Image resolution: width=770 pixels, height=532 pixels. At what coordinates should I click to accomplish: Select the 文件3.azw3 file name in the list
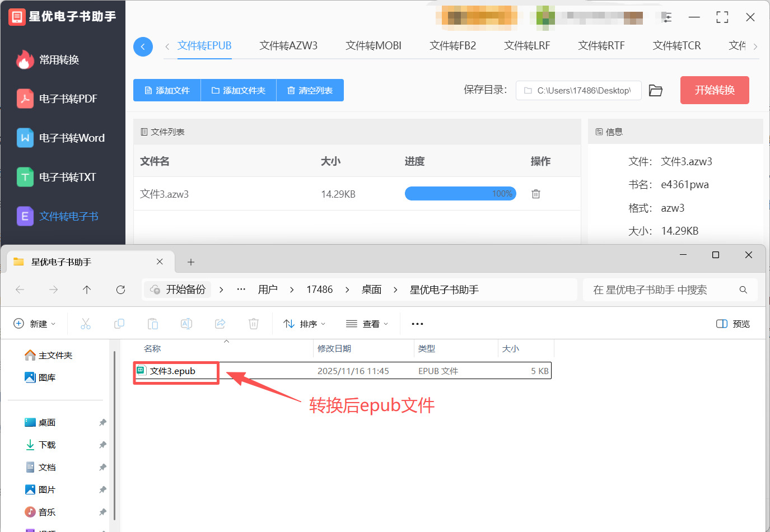[x=164, y=194]
